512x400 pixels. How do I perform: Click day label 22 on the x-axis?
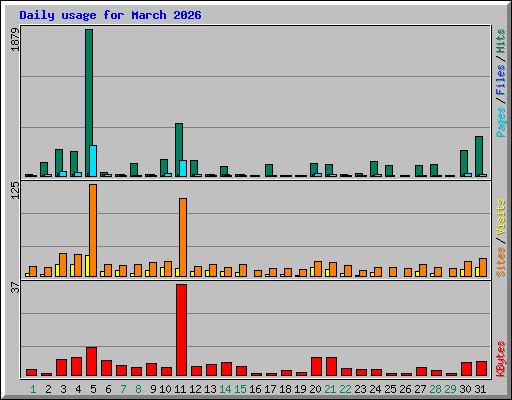click(345, 389)
